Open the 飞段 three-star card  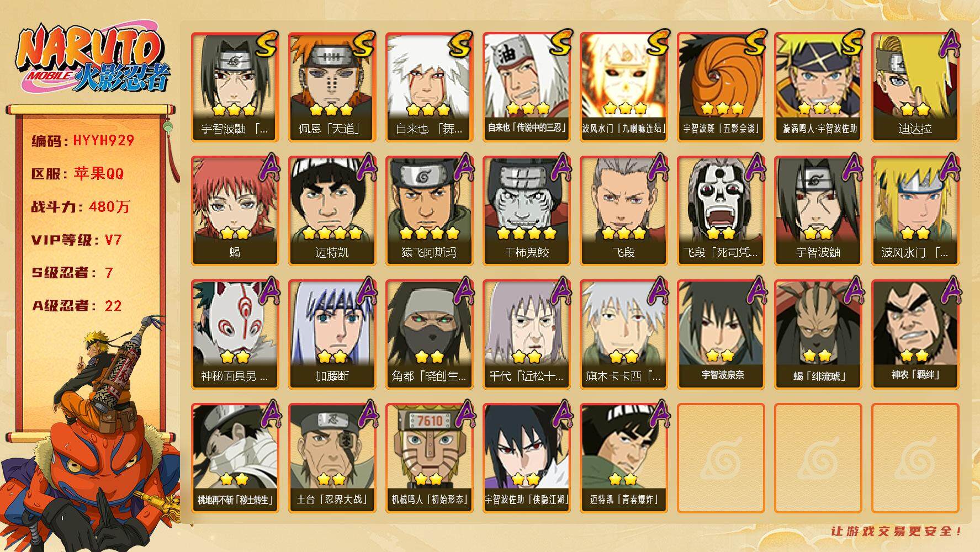tap(623, 211)
